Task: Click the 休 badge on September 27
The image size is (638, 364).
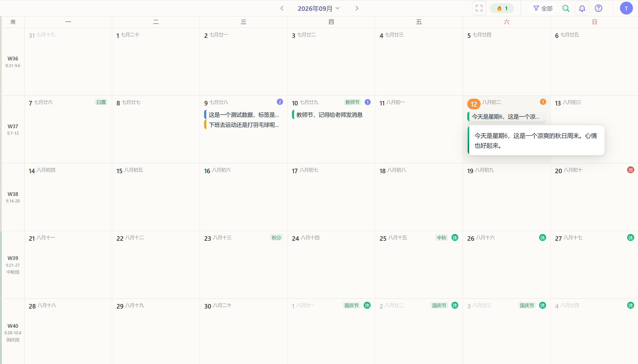Action: (x=630, y=237)
